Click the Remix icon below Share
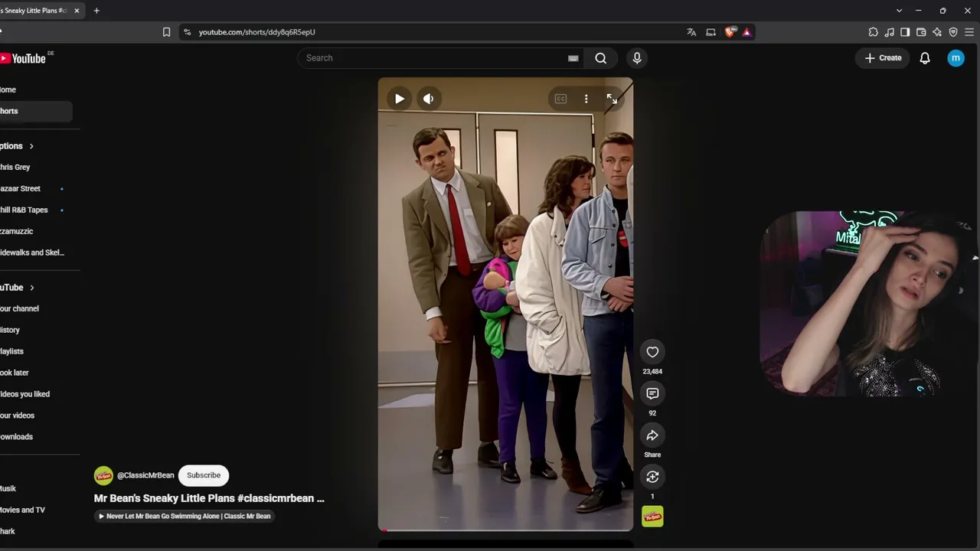The width and height of the screenshot is (980, 551). (x=652, y=477)
